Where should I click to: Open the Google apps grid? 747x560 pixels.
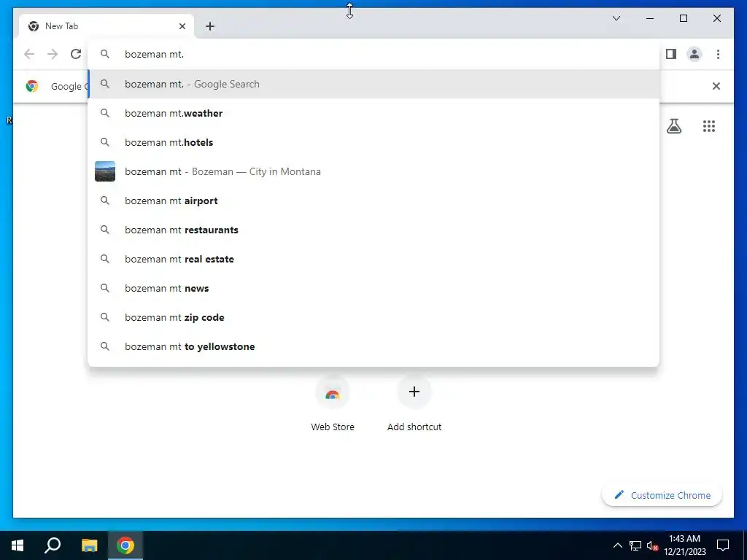(709, 126)
